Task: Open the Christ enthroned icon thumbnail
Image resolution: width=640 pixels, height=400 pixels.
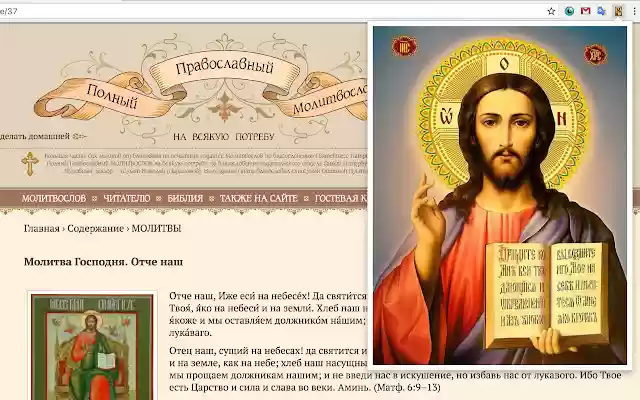Action: click(92, 347)
